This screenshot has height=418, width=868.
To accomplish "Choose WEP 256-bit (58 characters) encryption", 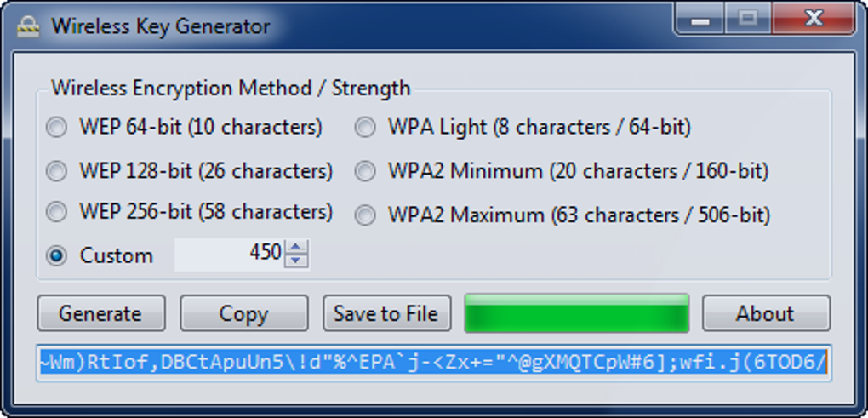I will coord(56,212).
